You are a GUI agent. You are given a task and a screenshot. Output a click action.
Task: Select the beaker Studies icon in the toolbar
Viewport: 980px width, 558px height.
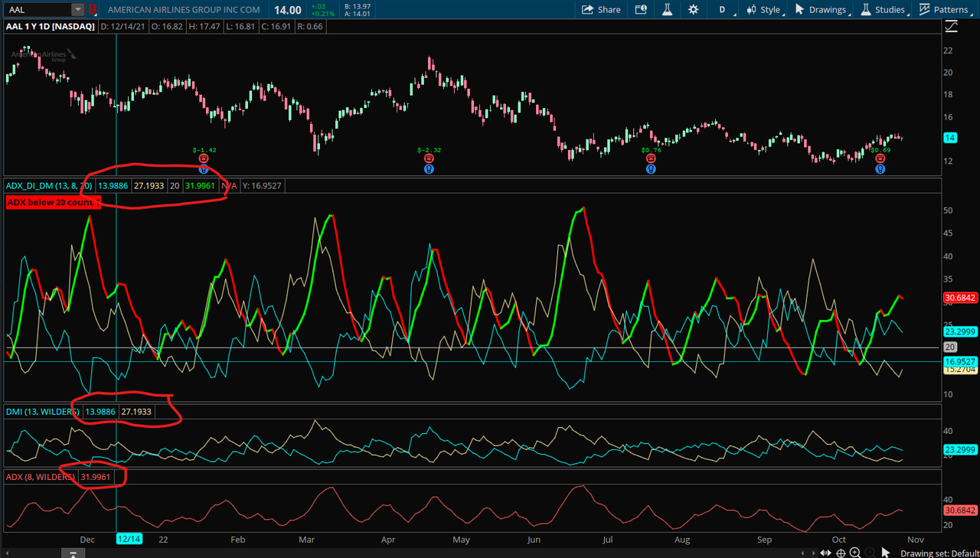(667, 10)
